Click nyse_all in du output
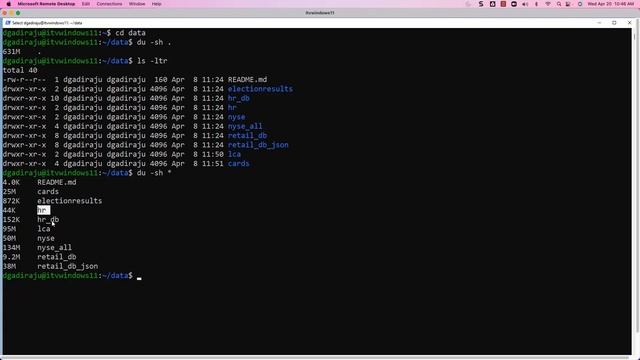Viewport: 640px width, 360px height. tap(54, 248)
